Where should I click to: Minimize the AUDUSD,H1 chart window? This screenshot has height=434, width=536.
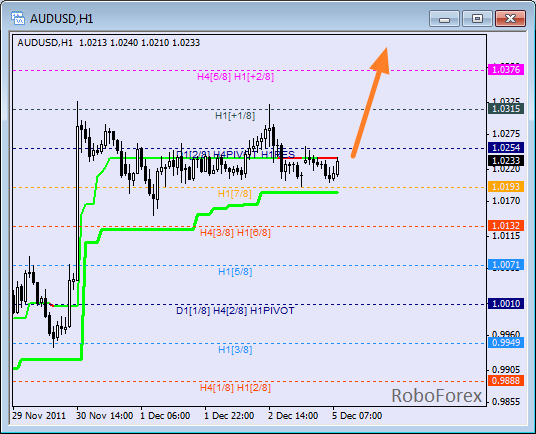pos(444,18)
